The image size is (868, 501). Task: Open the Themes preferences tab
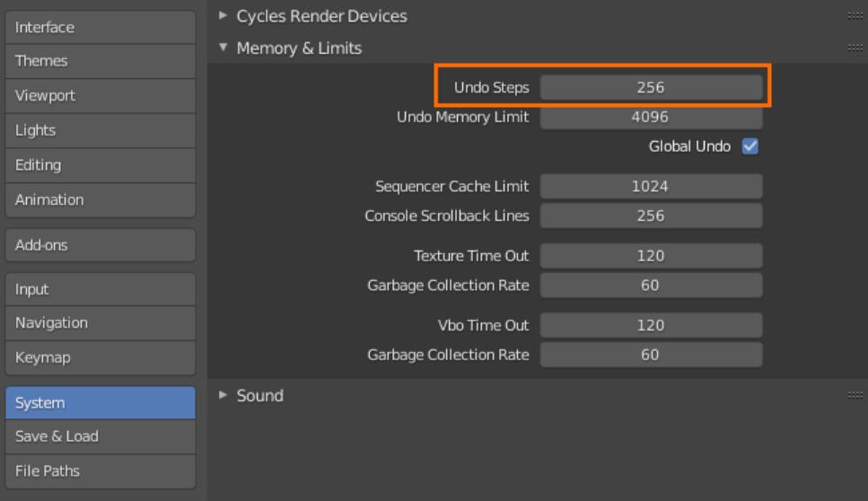click(x=101, y=61)
